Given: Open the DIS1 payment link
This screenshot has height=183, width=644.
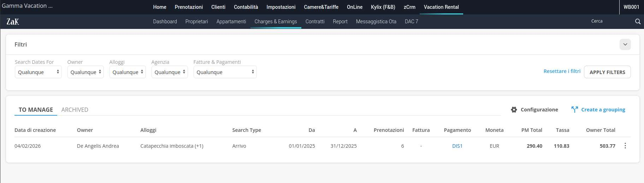Looking at the screenshot, I should pyautogui.click(x=457, y=146).
